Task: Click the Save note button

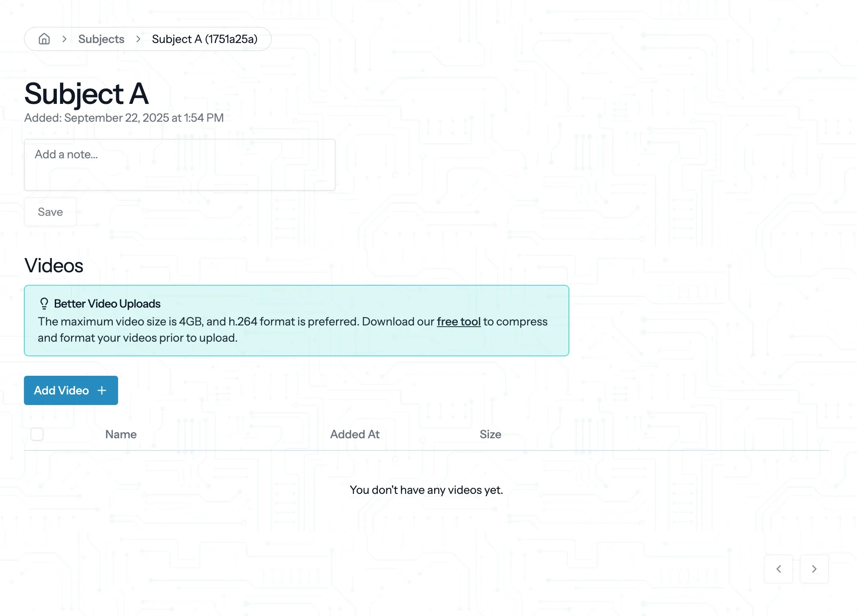Action: click(x=50, y=212)
